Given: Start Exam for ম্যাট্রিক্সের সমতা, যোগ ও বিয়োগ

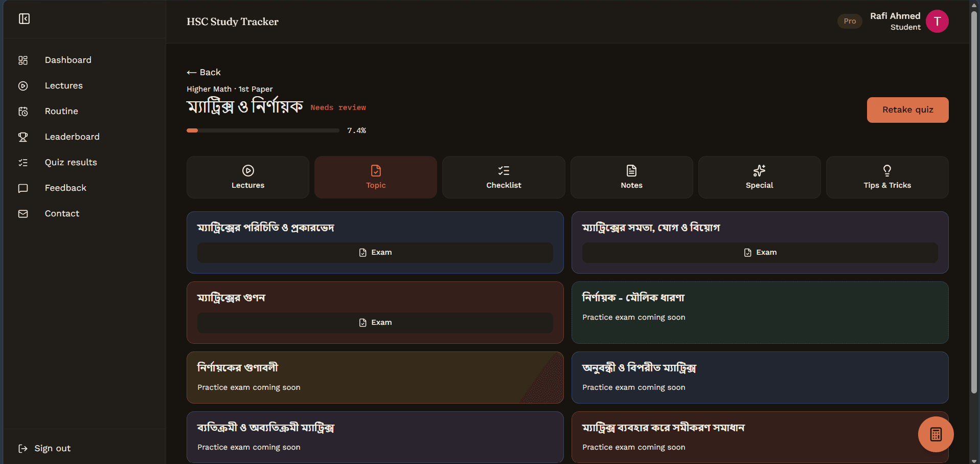Looking at the screenshot, I should click(x=760, y=253).
